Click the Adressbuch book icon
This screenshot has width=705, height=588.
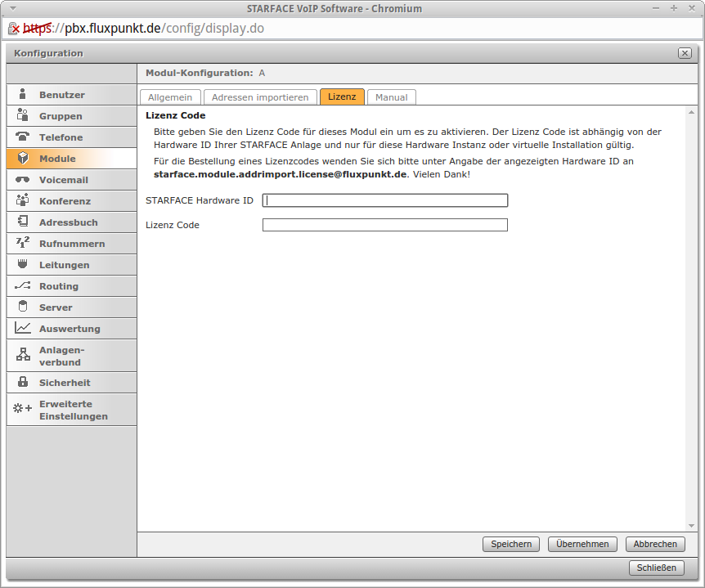22,221
